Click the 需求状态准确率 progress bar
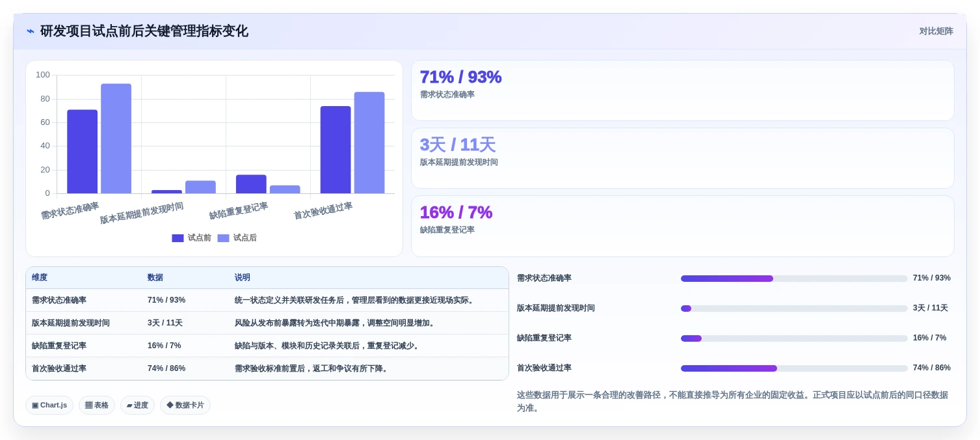980x440 pixels. point(794,279)
